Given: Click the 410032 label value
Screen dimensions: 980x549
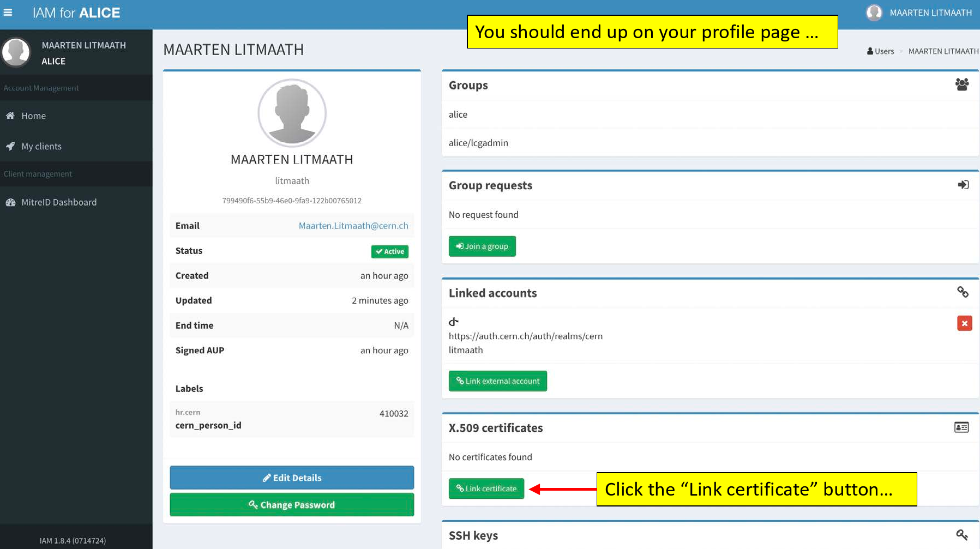Looking at the screenshot, I should [x=394, y=414].
